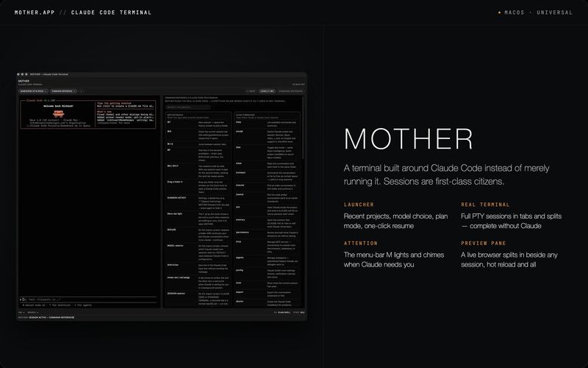Viewport: 588px width, 368px height.
Task: Click the /memory slash command row
Action: (267, 224)
